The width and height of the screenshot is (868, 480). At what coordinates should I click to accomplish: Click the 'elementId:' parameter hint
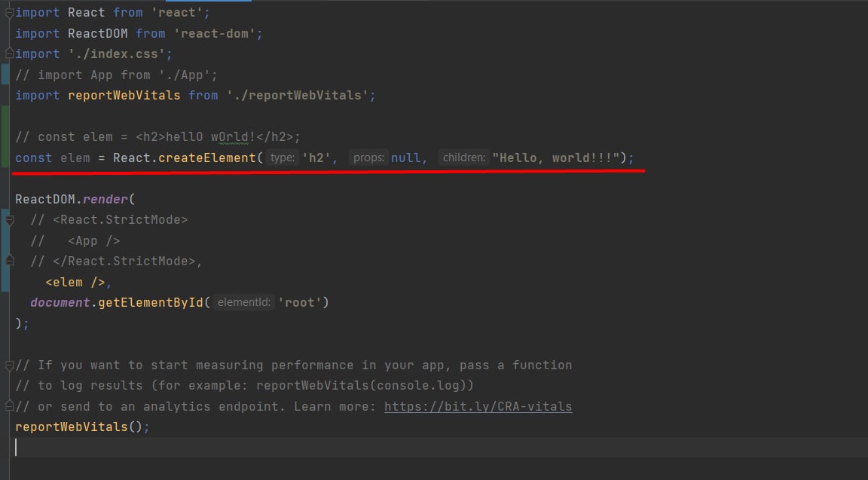(x=243, y=303)
